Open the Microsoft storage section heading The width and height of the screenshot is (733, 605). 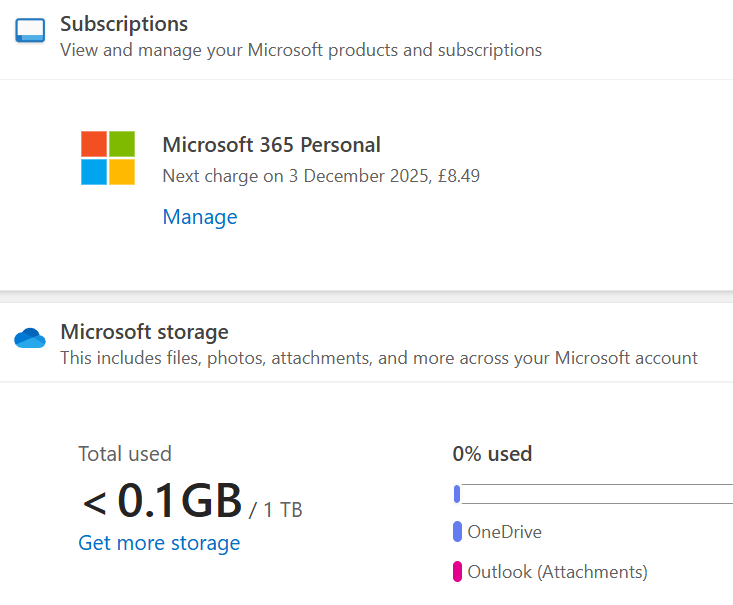[x=144, y=332]
